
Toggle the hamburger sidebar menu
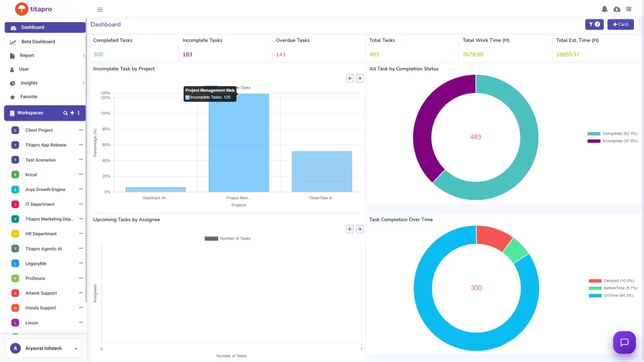tap(100, 9)
